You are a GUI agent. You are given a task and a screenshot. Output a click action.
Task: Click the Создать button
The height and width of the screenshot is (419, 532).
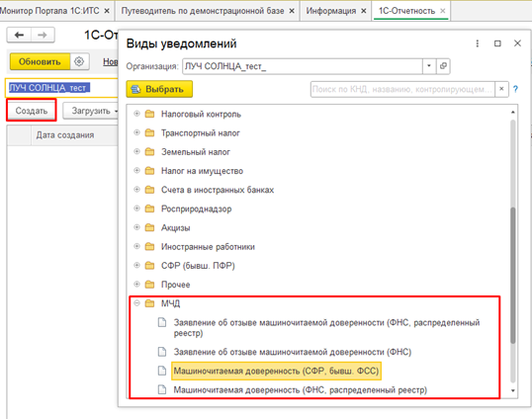32,111
